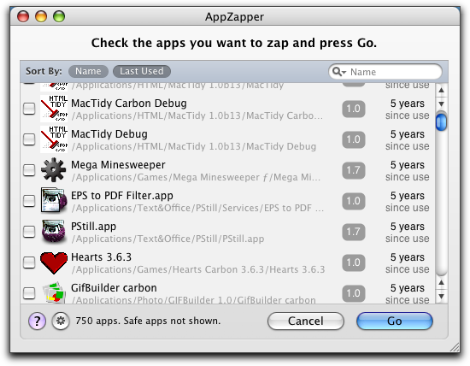Click the Hearts 3.6.3 red heart icon

click(54, 262)
